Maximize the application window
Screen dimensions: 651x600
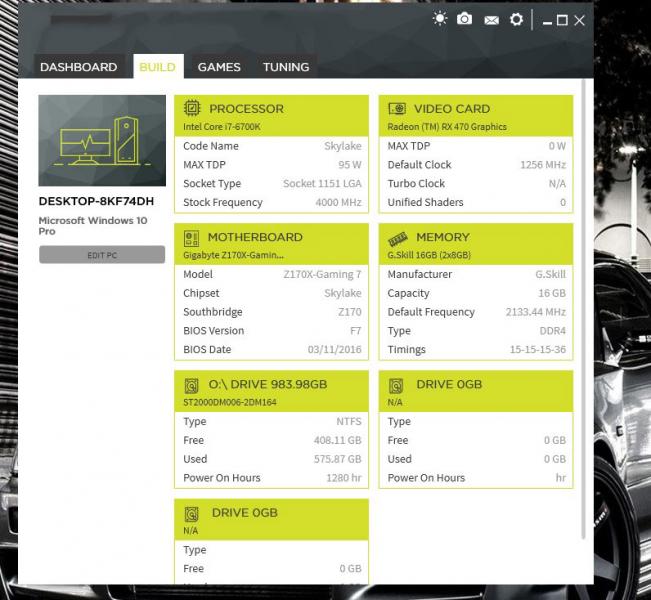[562, 20]
